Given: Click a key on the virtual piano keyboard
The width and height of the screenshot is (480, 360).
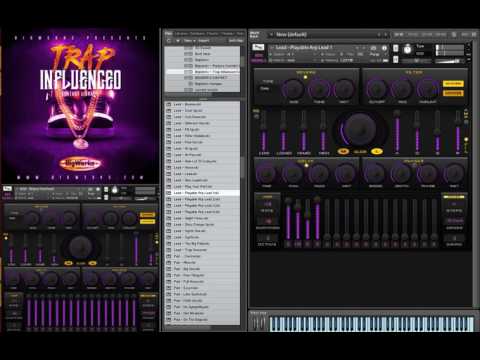Looking at the screenshot, I should (371, 323).
